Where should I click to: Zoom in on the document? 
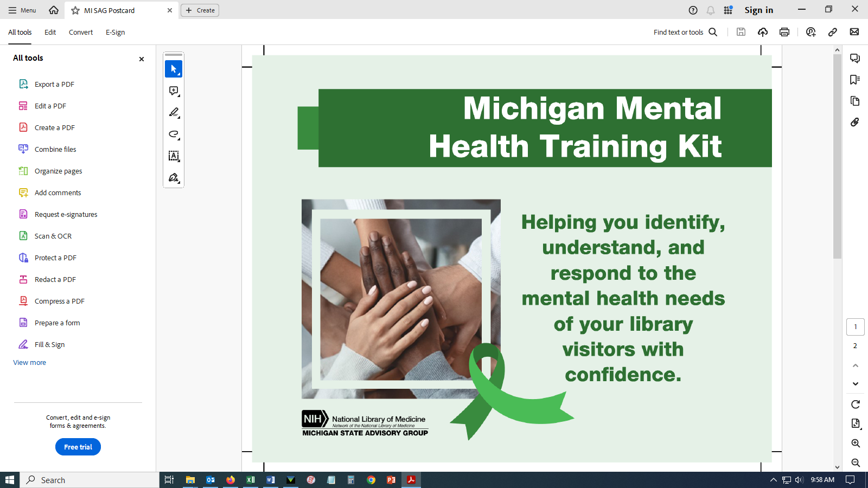[x=856, y=444]
